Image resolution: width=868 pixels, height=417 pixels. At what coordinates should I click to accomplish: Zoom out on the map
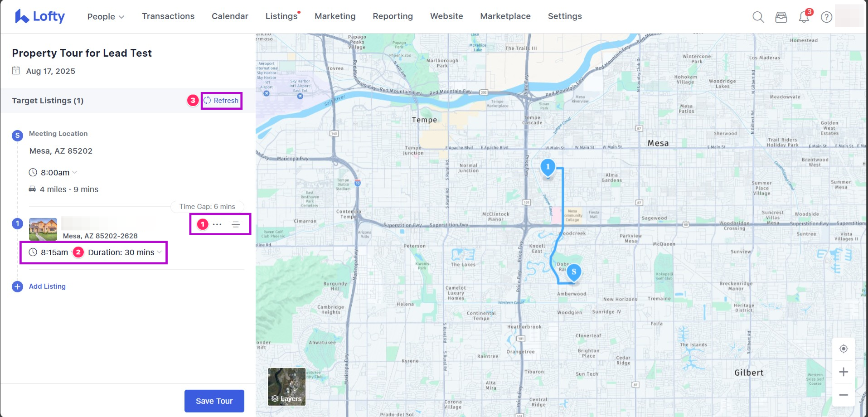[843, 395]
